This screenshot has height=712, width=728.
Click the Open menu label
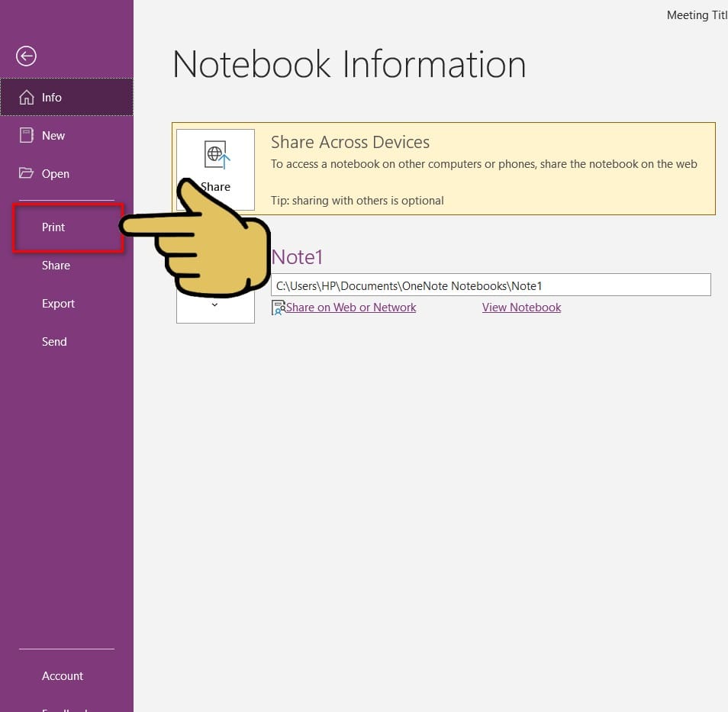click(x=55, y=174)
